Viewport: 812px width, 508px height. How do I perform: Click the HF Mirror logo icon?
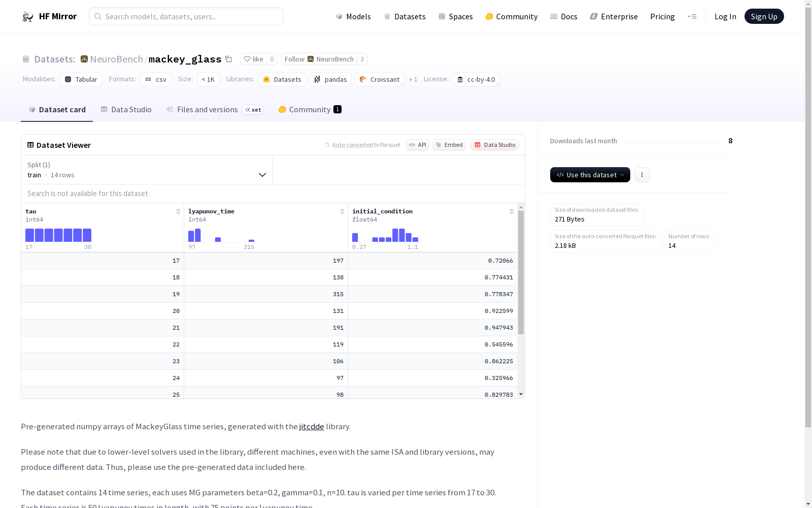click(x=28, y=17)
